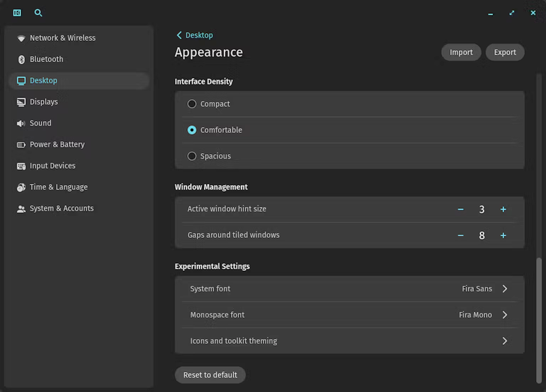The image size is (546, 392).
Task: Click the Sound speaker icon
Action: 21,123
